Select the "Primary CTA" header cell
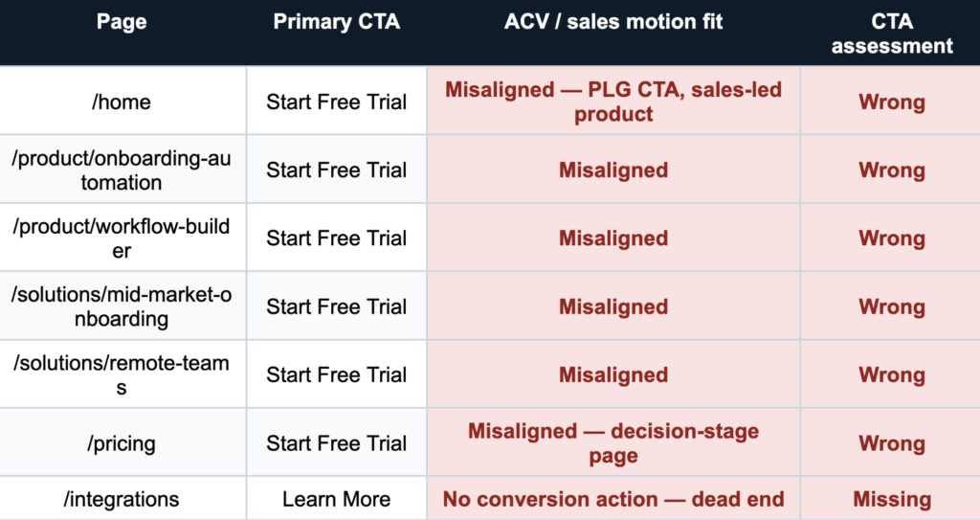This screenshot has height=520, width=980. pyautogui.click(x=336, y=22)
